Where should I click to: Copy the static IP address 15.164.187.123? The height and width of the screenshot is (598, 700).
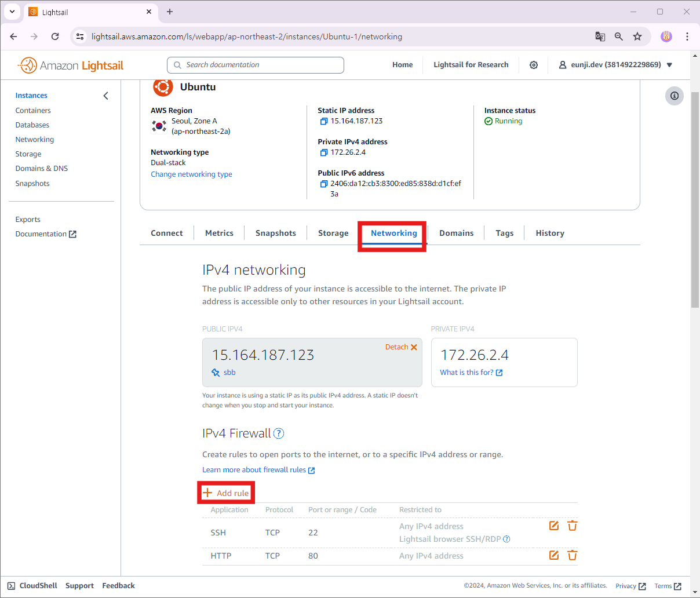coord(324,121)
